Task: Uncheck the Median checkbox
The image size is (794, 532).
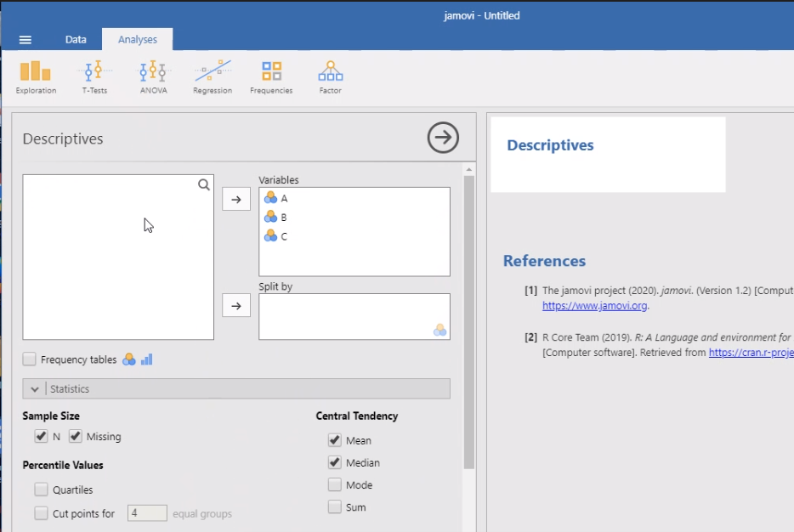Action: [x=335, y=462]
